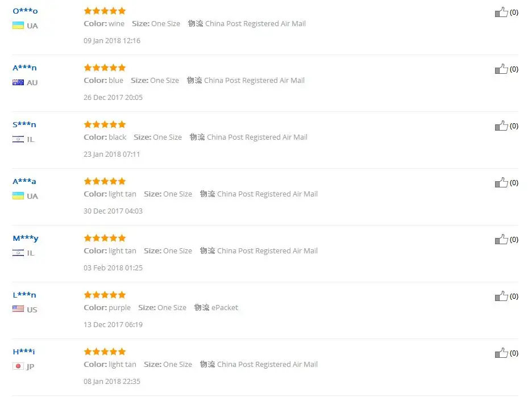This screenshot has width=532, height=397.
Task: Open reviewer O***o's profile
Action: [x=25, y=11]
